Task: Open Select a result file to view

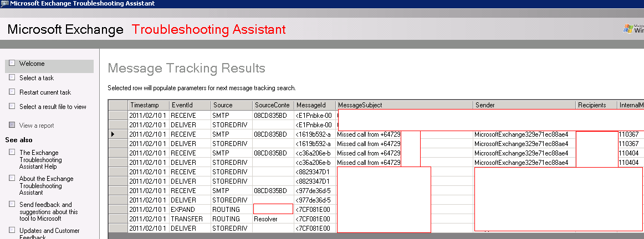Action: click(53, 107)
